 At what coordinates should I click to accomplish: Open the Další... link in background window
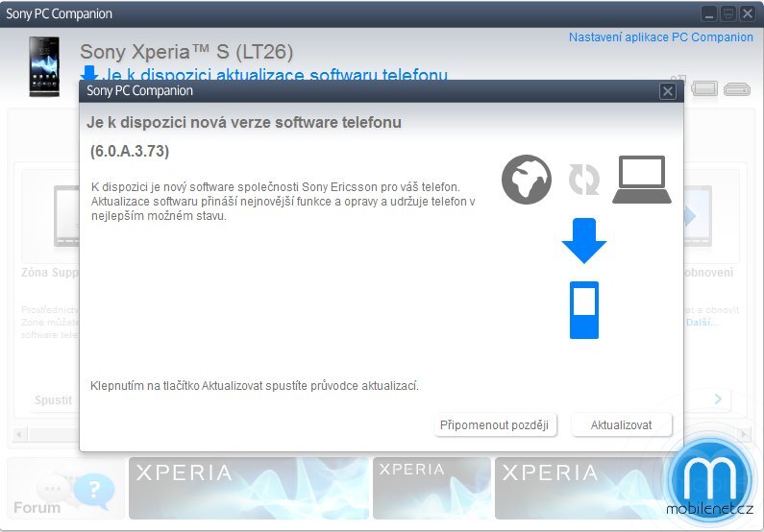pyautogui.click(x=702, y=323)
